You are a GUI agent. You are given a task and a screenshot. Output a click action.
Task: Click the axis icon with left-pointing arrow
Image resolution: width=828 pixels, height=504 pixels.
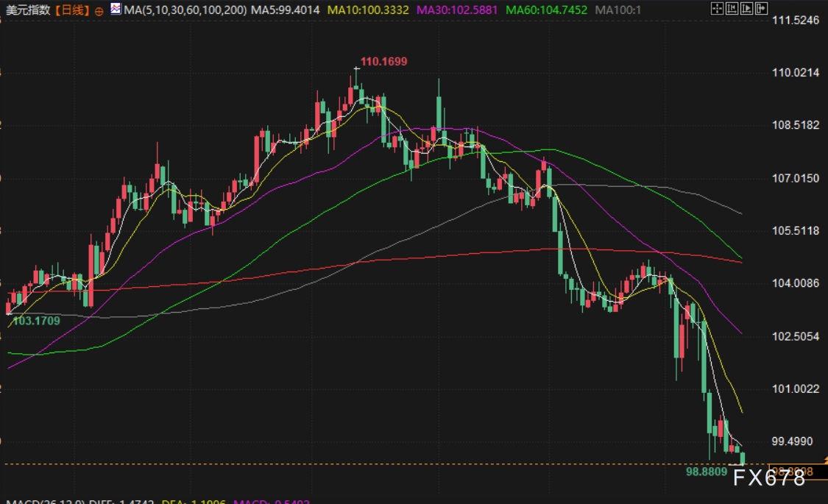[732, 10]
